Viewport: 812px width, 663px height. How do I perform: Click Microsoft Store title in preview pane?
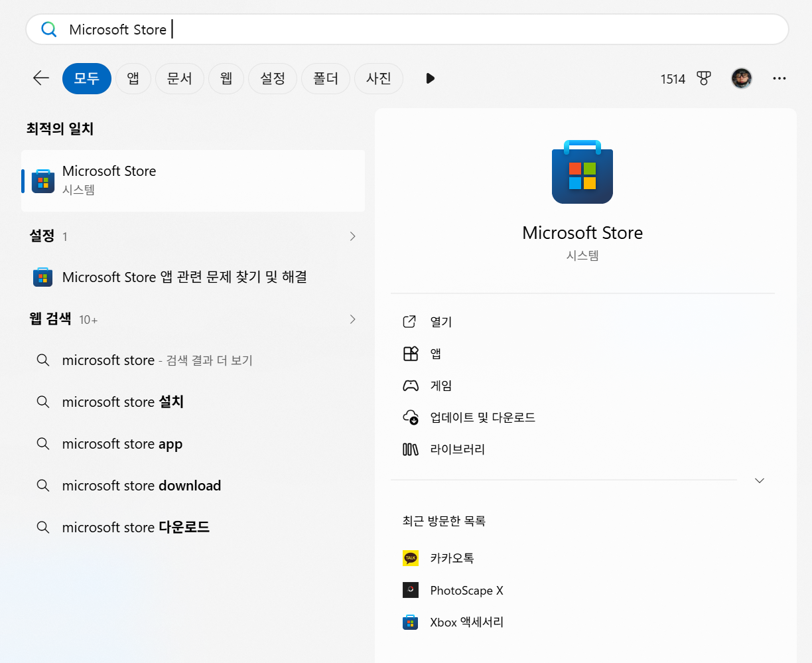point(582,232)
